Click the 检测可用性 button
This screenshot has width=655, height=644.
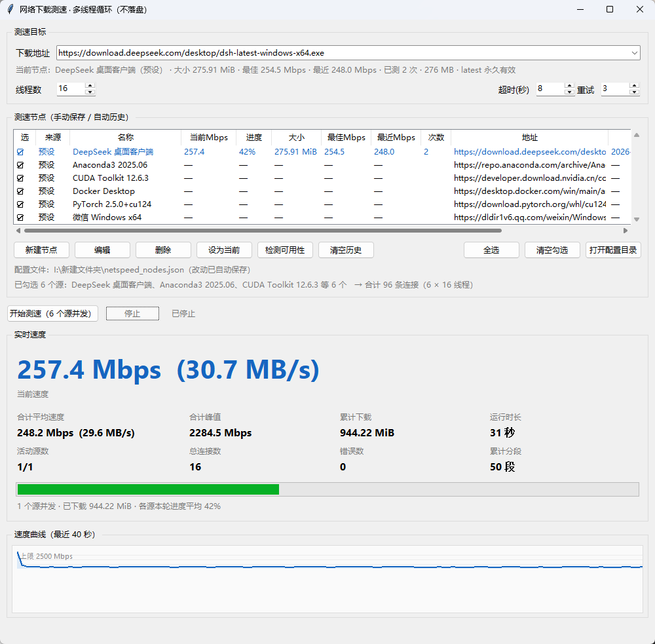[x=286, y=250]
